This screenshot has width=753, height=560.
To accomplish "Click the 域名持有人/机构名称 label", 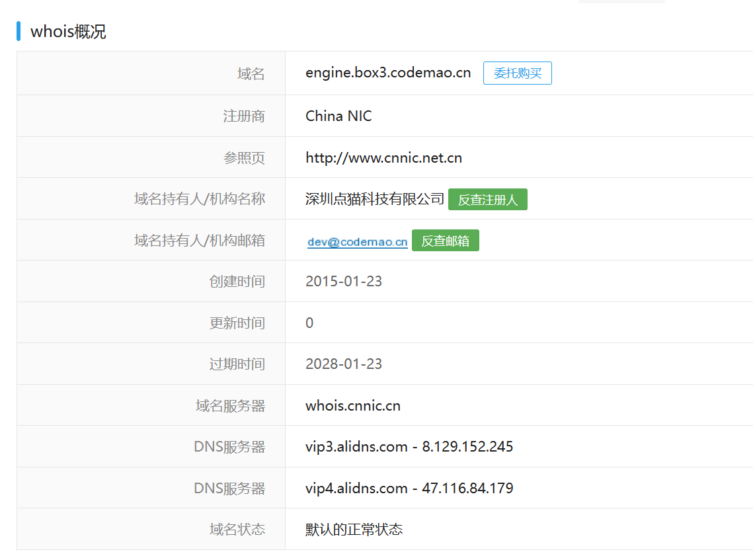I will click(199, 199).
